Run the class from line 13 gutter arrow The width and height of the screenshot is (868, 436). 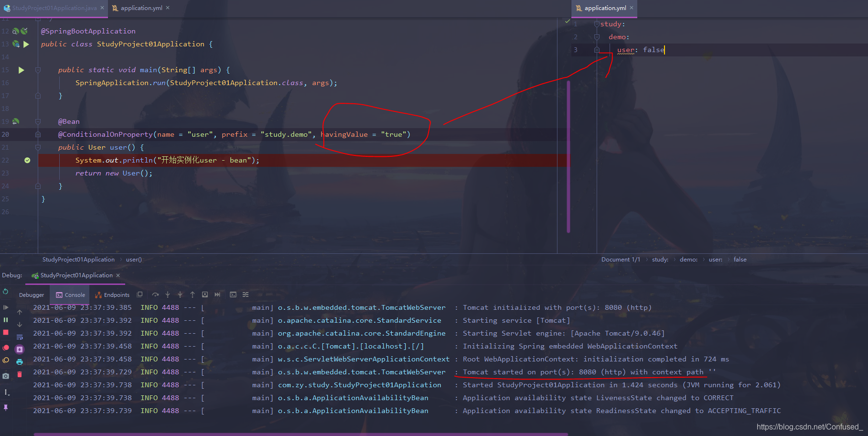pos(26,44)
